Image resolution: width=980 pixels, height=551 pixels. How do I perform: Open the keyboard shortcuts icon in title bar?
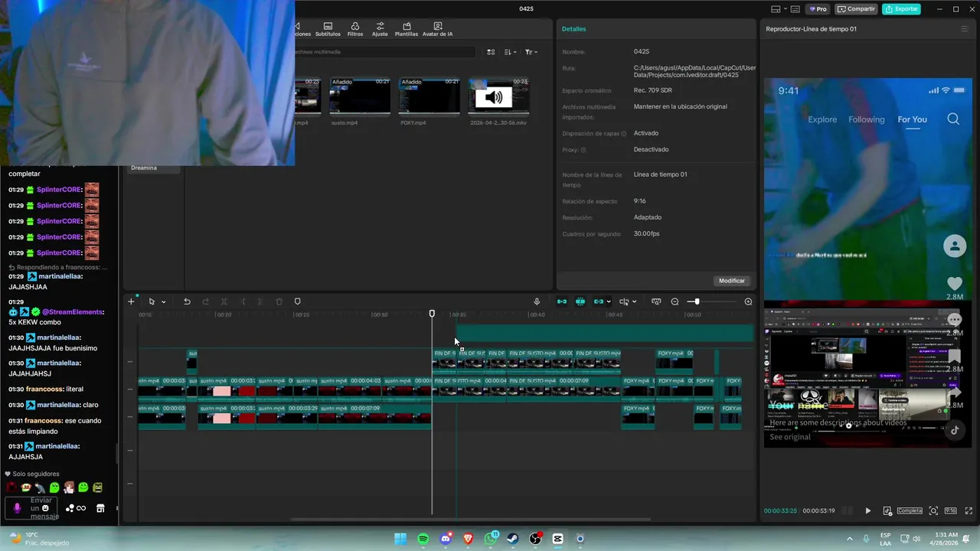pyautogui.click(x=795, y=9)
